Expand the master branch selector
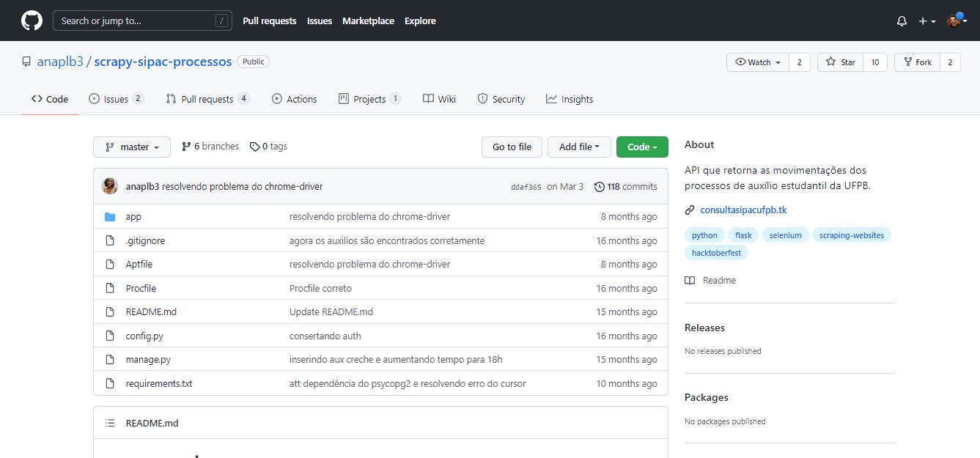The image size is (980, 458). coord(132,147)
